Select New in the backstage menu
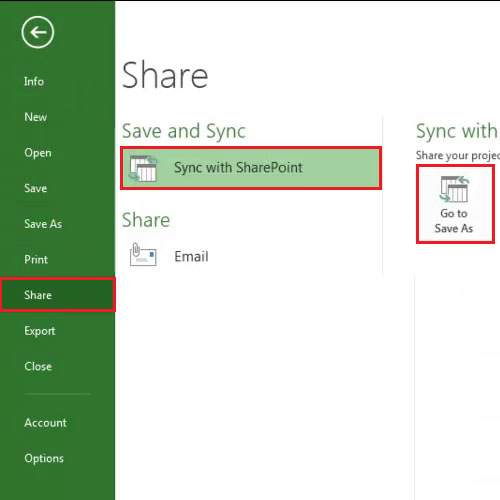This screenshot has height=500, width=500. (x=35, y=117)
